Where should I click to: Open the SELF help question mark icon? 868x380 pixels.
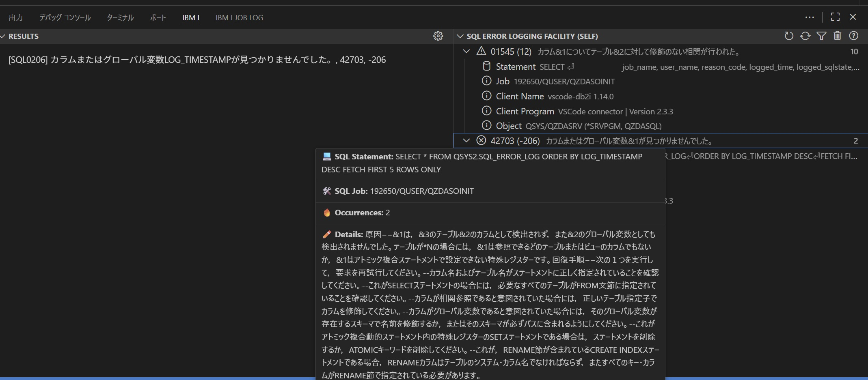point(853,36)
